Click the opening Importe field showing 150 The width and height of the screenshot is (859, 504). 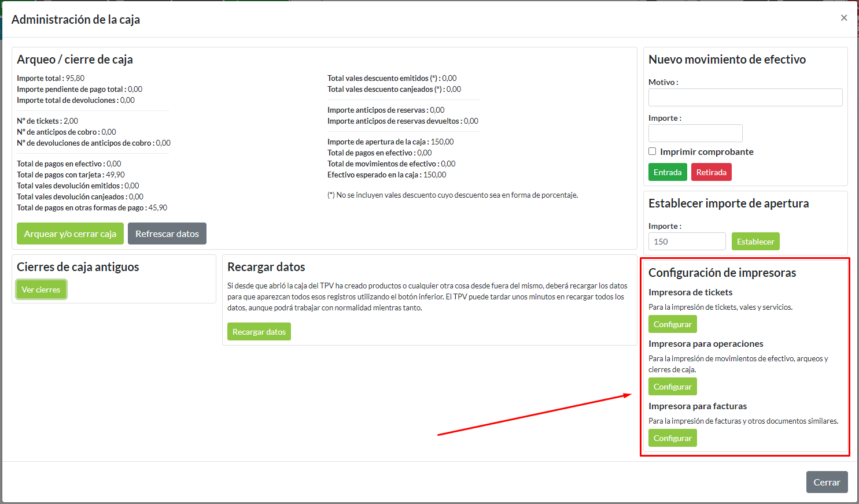[x=687, y=242]
